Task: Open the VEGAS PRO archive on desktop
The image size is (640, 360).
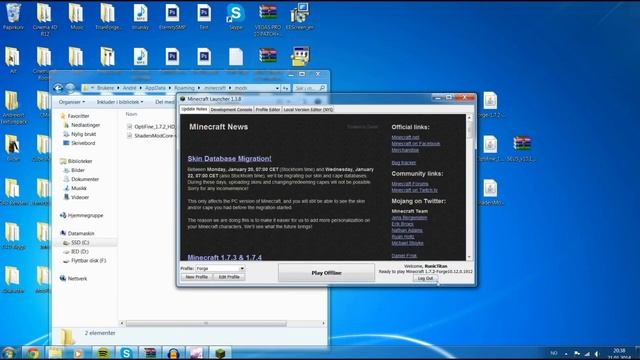Action: (x=268, y=19)
